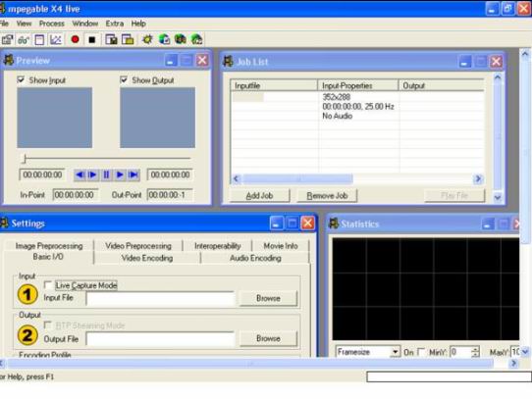This screenshot has width=532, height=399.
Task: Open the Process menu
Action: tap(52, 24)
